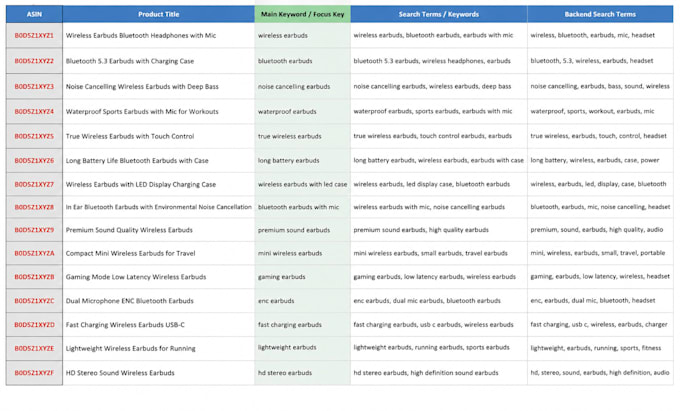
Task: Click ASIN cell B0DSZ1XYZ6
Action: [34, 160]
